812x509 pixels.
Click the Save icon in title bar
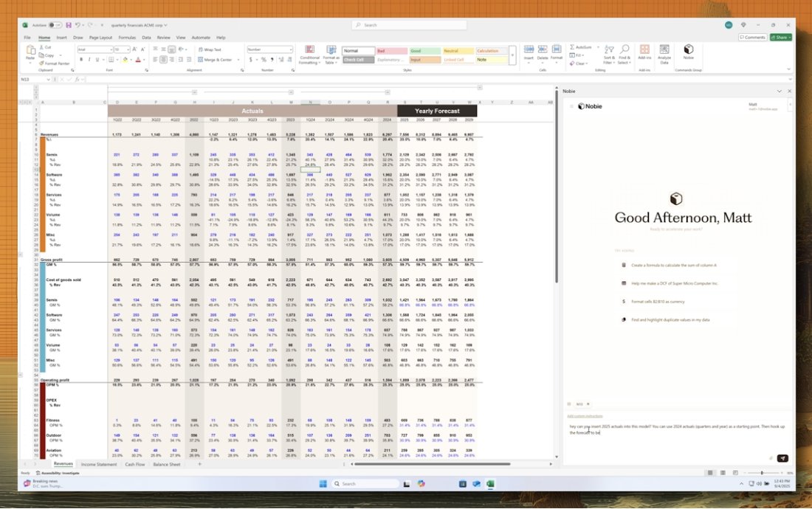[x=69, y=25]
